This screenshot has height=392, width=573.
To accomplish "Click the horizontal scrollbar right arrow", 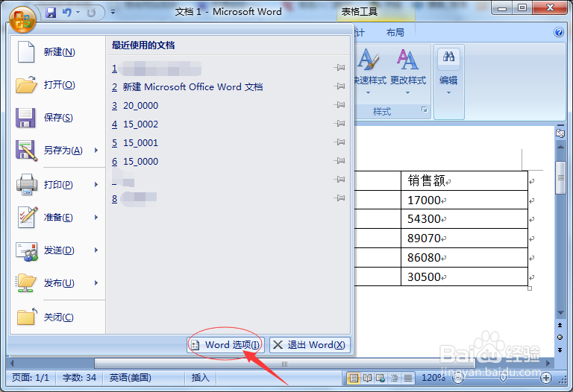I will click(548, 363).
